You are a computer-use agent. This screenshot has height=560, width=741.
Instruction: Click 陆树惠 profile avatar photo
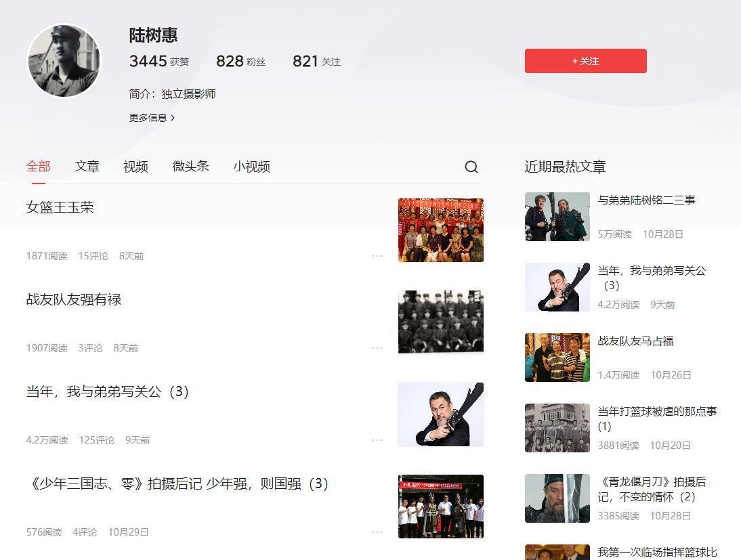(x=64, y=61)
